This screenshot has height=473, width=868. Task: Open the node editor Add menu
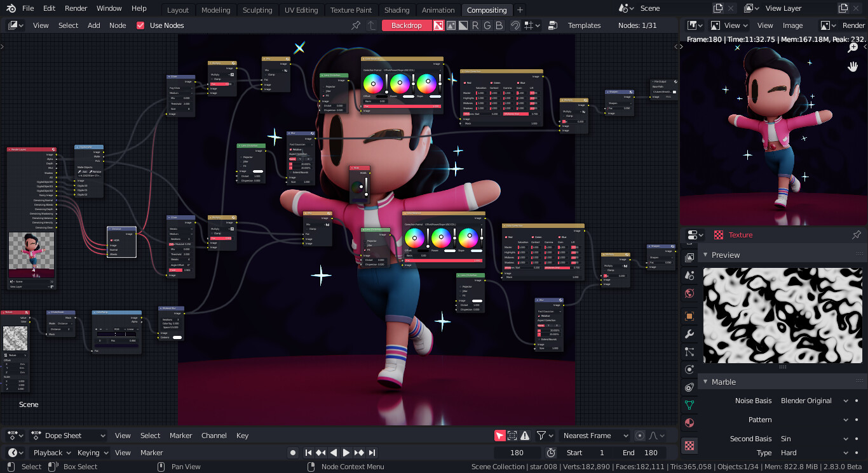[x=94, y=25]
